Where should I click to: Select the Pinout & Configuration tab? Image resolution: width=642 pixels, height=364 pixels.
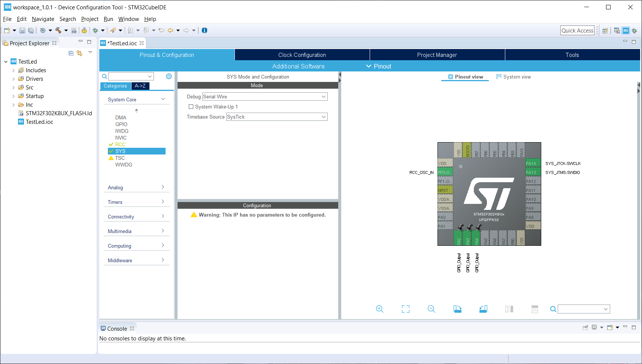pyautogui.click(x=167, y=55)
